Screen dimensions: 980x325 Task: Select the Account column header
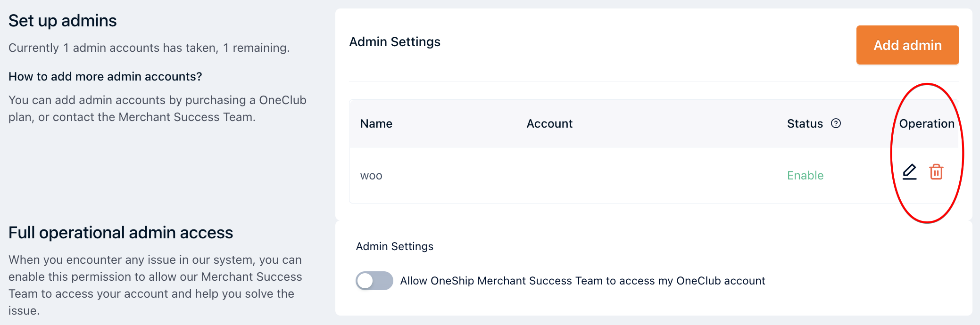(x=549, y=123)
